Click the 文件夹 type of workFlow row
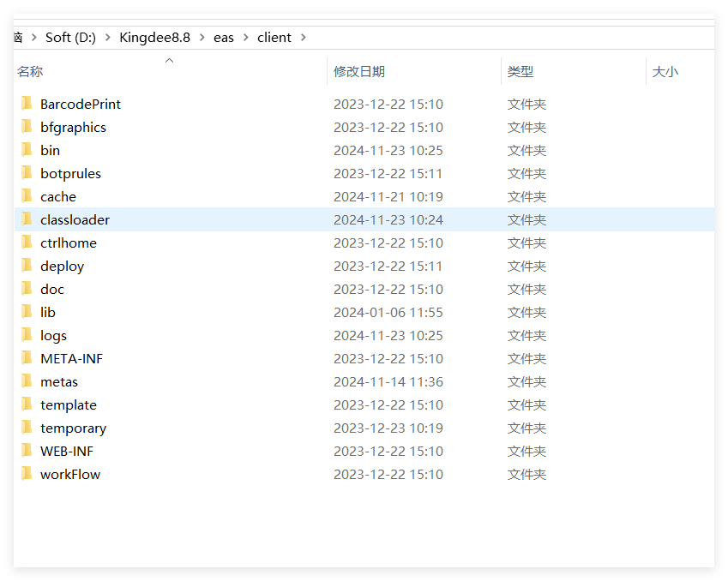This screenshot has height=581, width=728. tap(526, 474)
